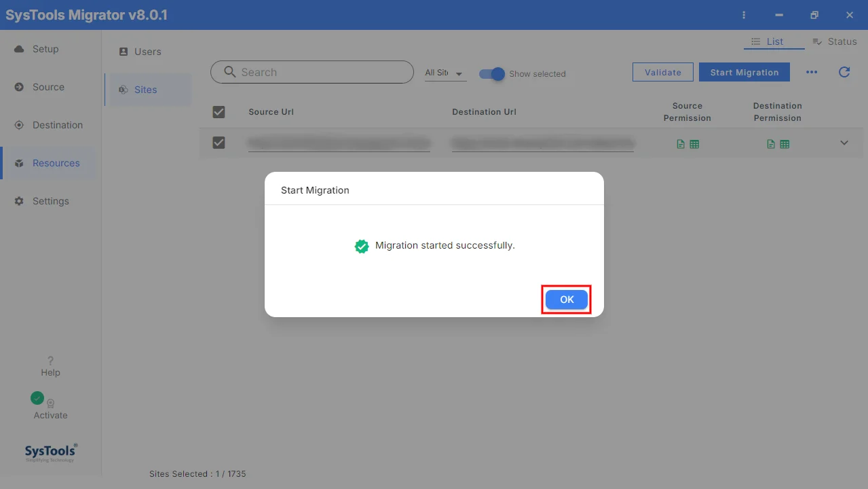Click the Activate license icon
Screen dimensions: 868x489
click(x=50, y=403)
